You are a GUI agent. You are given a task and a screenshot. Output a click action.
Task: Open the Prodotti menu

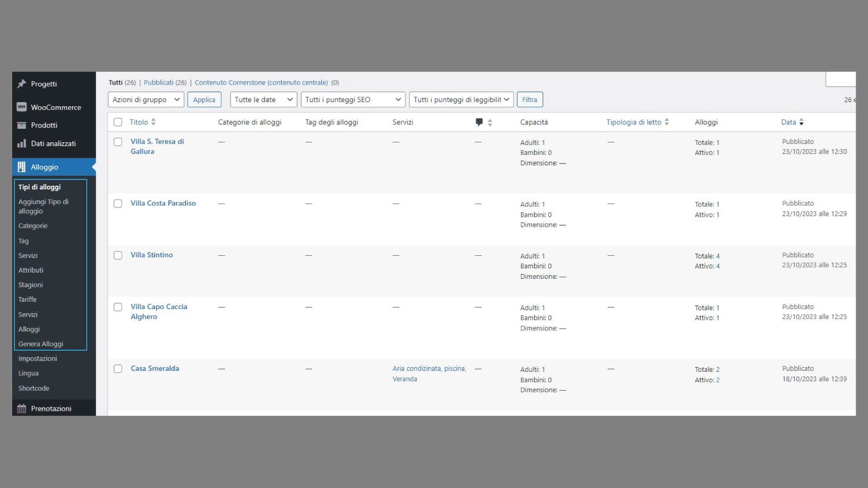[54, 125]
